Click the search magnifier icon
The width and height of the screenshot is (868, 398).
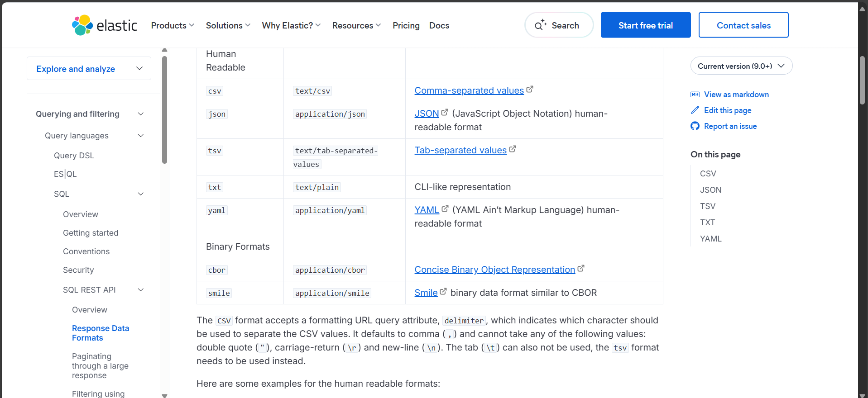click(539, 26)
